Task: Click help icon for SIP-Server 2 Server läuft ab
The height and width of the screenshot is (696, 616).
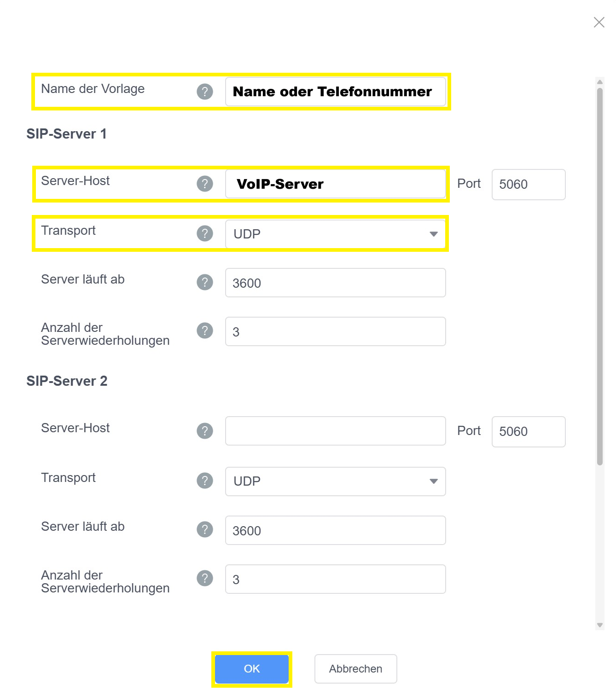Action: 205,529
